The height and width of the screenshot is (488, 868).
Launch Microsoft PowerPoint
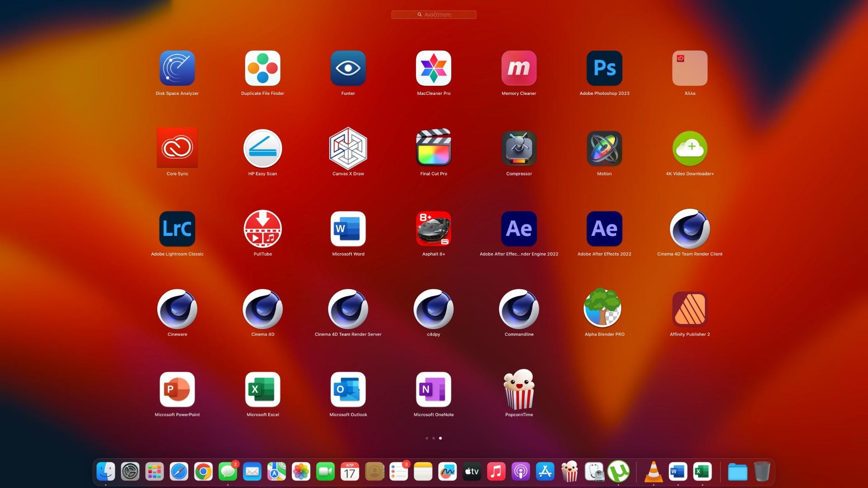pyautogui.click(x=177, y=389)
